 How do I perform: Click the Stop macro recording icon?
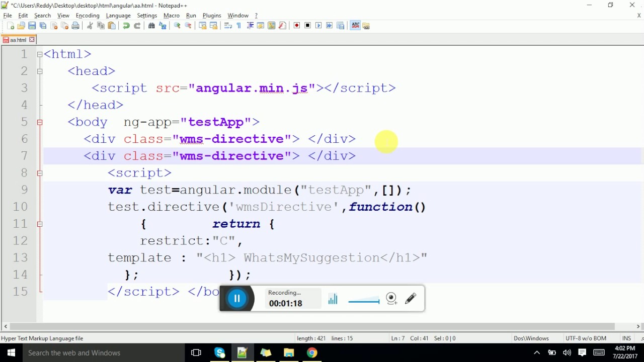[x=308, y=26]
